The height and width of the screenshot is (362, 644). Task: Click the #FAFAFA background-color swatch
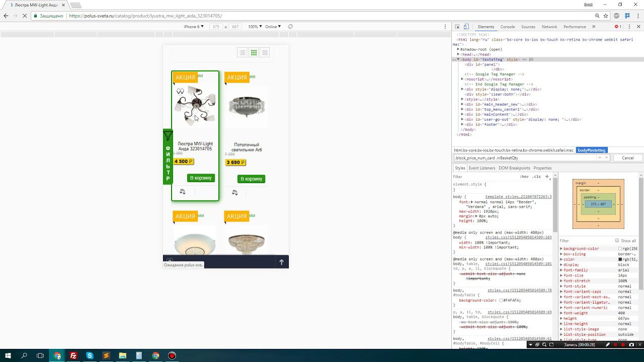[501, 300]
